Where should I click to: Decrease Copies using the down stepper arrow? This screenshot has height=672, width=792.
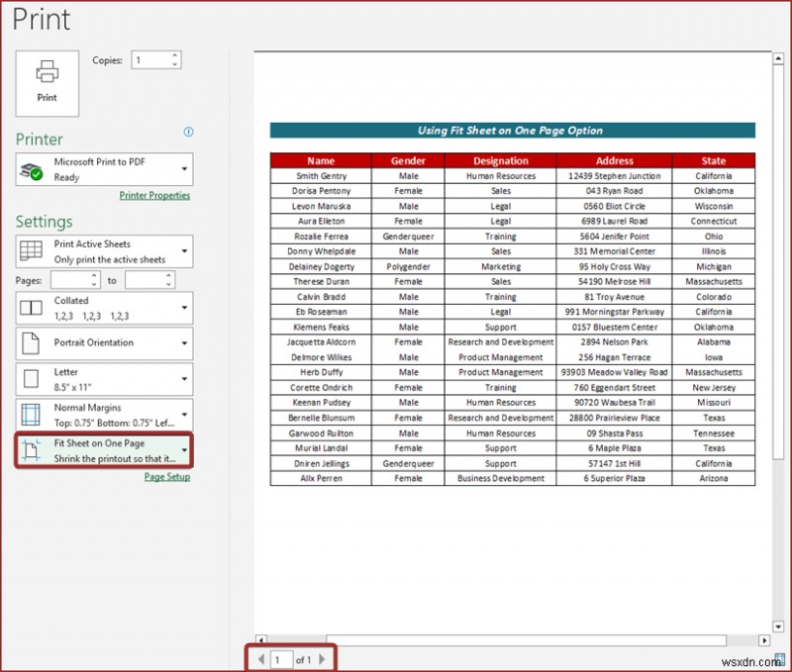(x=174, y=63)
